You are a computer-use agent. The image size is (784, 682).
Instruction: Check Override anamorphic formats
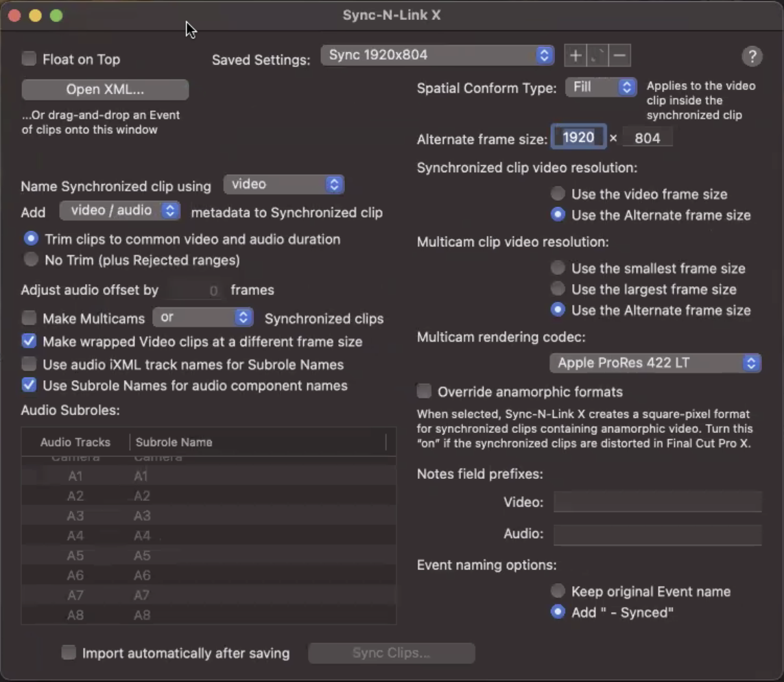(x=425, y=392)
